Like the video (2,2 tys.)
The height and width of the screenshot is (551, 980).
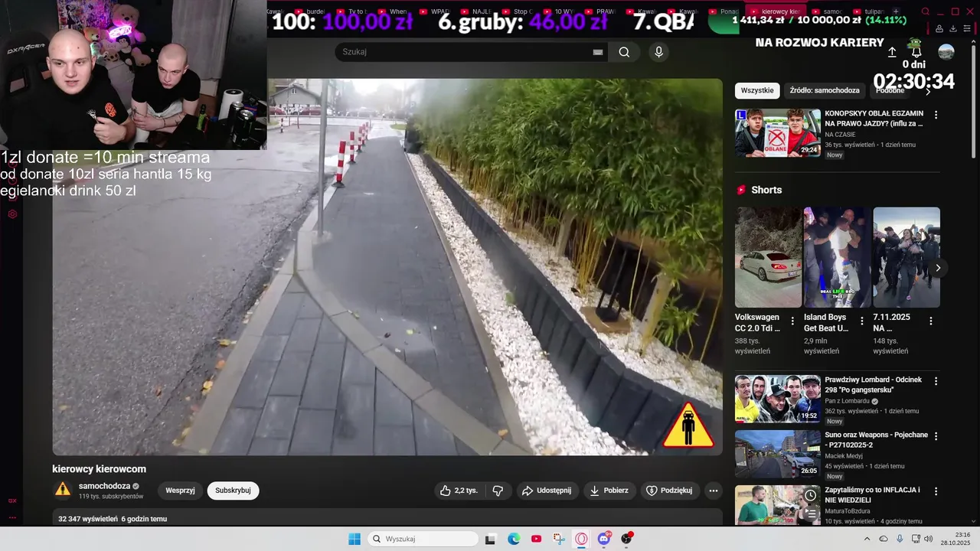coord(459,491)
